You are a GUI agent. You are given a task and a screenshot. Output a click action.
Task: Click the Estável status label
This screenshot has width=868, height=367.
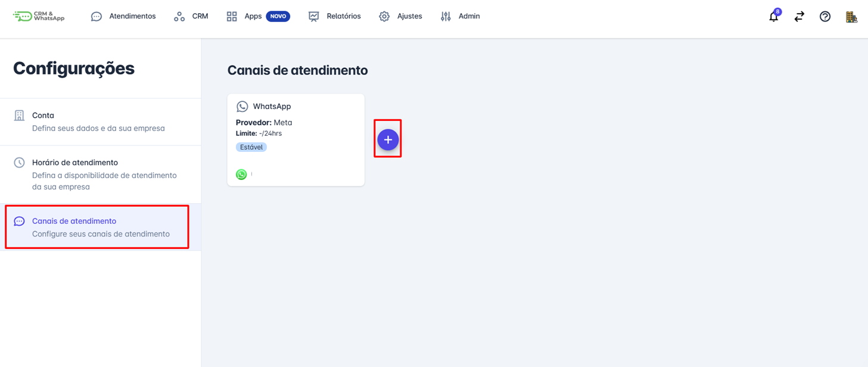click(x=251, y=147)
